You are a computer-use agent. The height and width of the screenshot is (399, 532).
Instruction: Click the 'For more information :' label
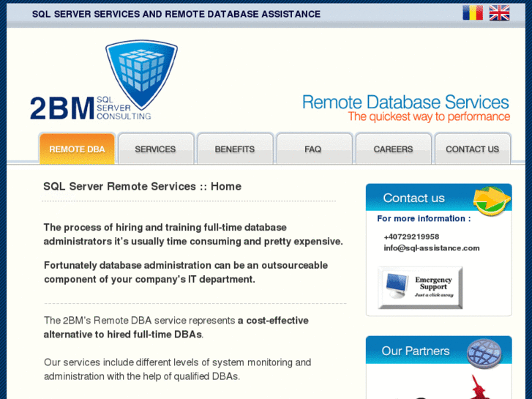(x=424, y=218)
